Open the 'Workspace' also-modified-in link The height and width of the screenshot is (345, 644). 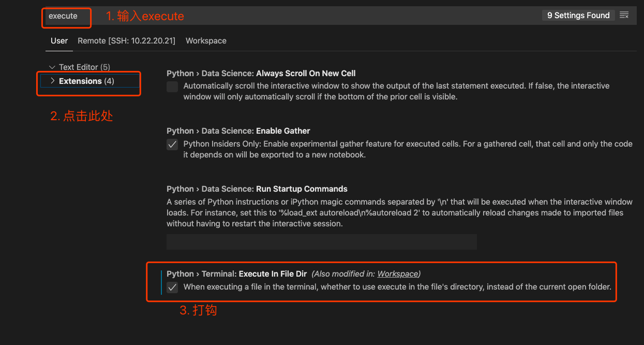pyautogui.click(x=397, y=274)
